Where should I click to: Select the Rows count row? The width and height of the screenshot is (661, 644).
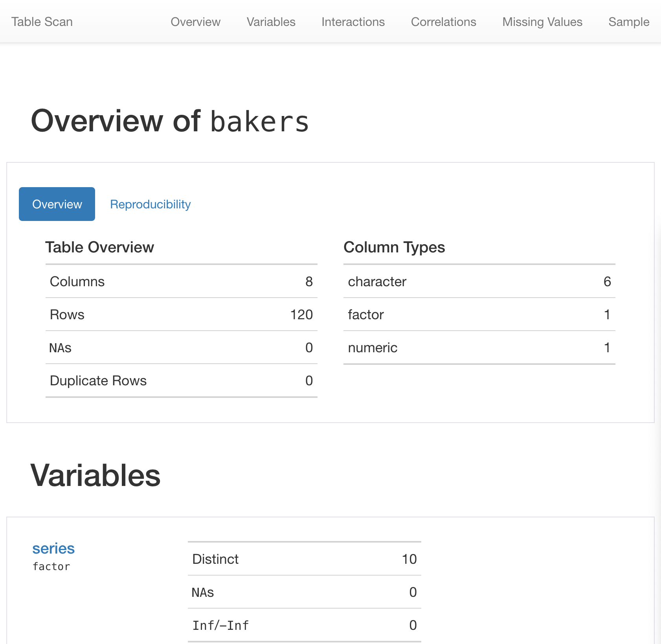pos(181,315)
